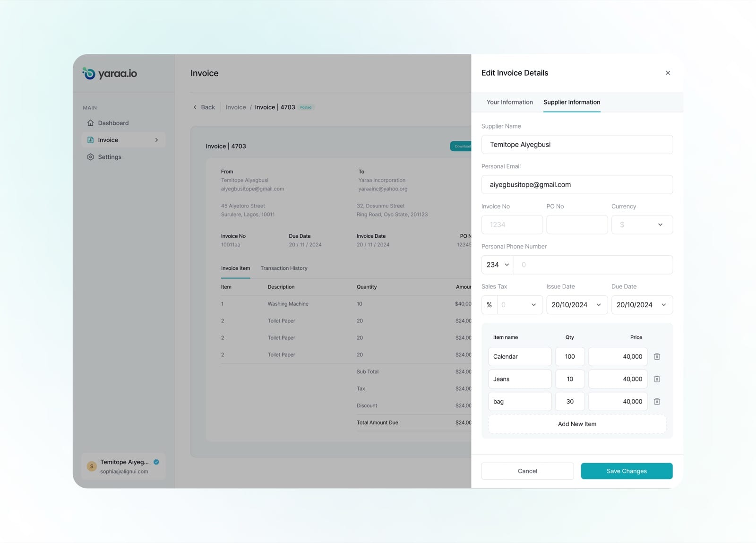This screenshot has width=756, height=543.
Task: Select the Supplier Information tab
Action: click(x=572, y=102)
